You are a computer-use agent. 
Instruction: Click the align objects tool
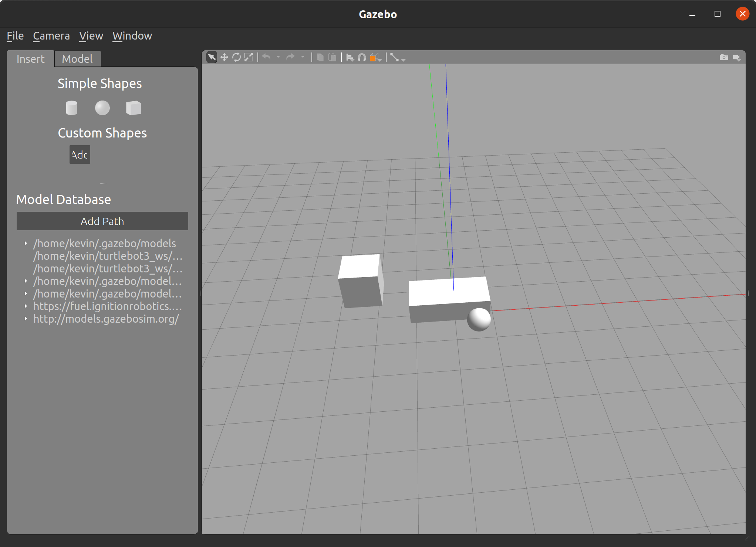(350, 58)
